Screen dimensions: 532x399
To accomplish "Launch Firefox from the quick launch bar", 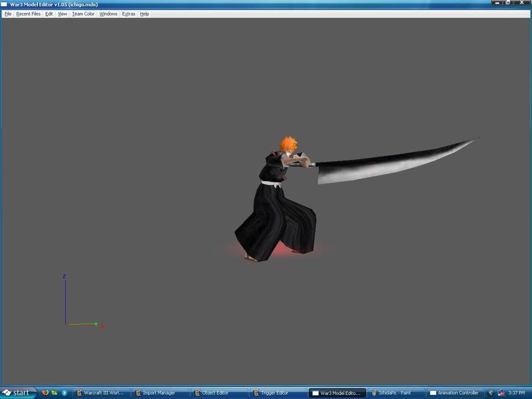I will click(45, 393).
